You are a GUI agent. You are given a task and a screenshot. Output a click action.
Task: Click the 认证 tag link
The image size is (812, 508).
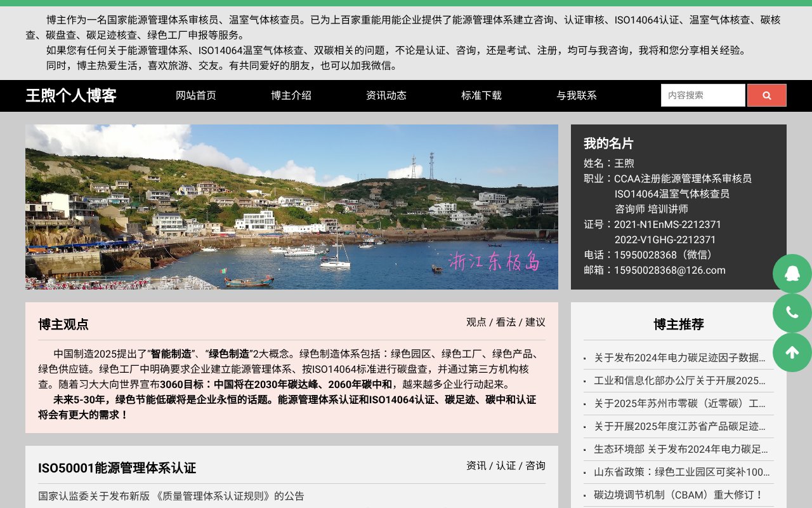click(505, 465)
